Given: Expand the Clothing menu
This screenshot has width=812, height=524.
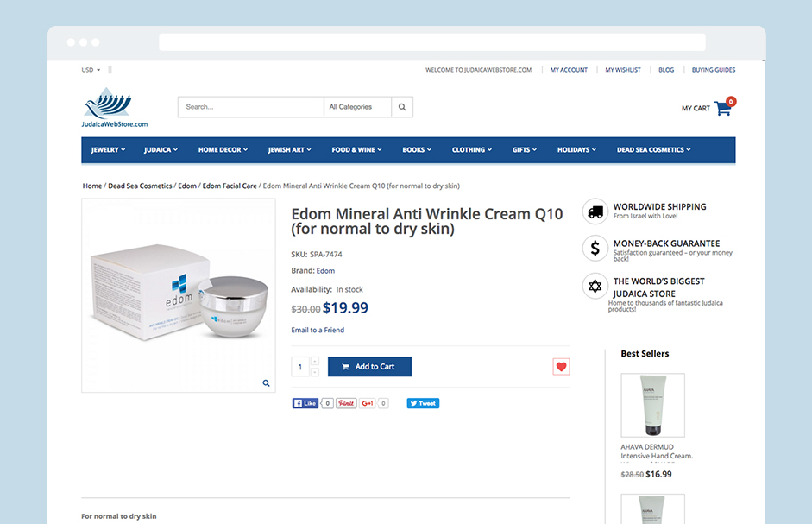Looking at the screenshot, I should [471, 150].
